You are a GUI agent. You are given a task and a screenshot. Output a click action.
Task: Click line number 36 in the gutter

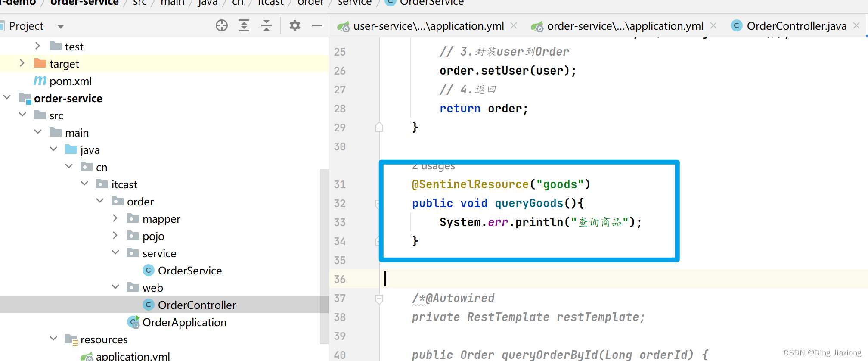coord(340,279)
